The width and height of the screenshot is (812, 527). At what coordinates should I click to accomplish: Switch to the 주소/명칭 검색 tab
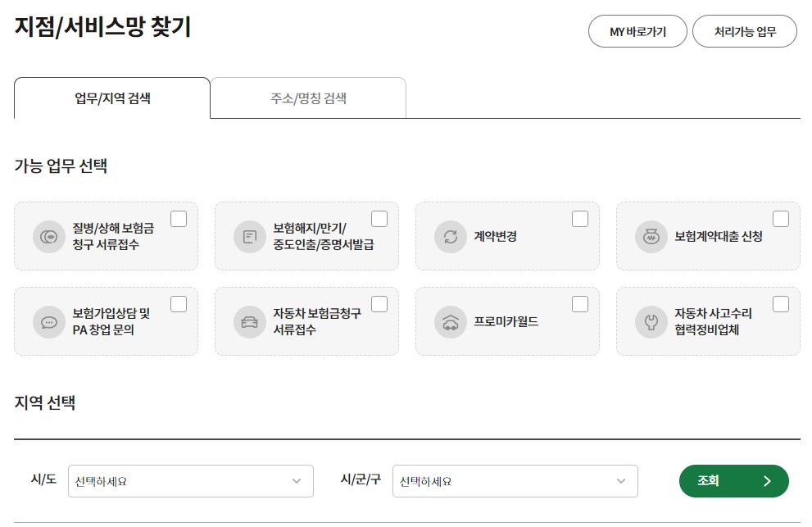pyautogui.click(x=308, y=97)
